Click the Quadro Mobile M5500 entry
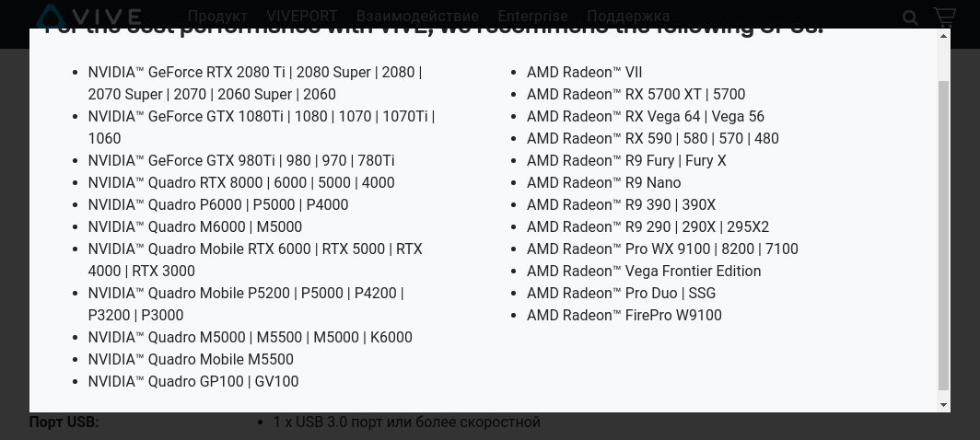The width and height of the screenshot is (980, 440). pyautogui.click(x=190, y=359)
